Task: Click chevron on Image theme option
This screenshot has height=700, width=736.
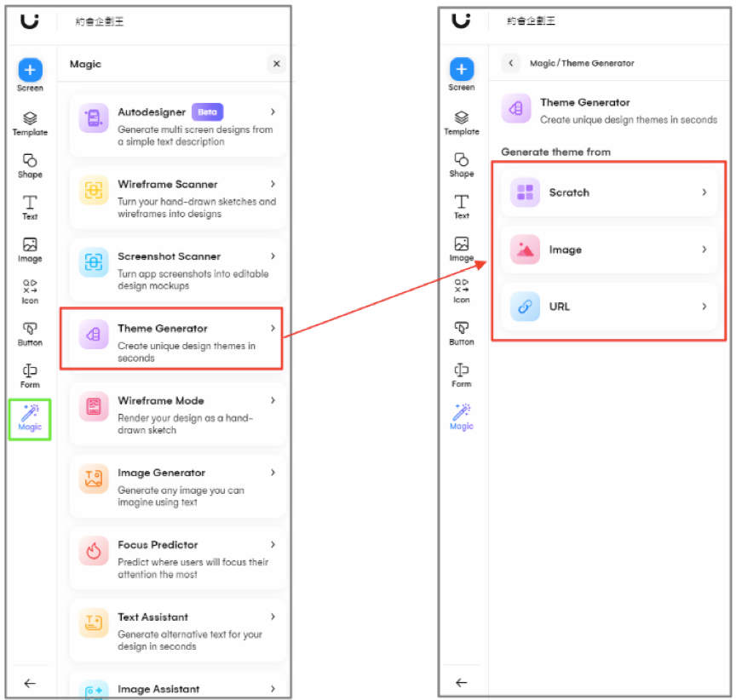Action: point(704,250)
